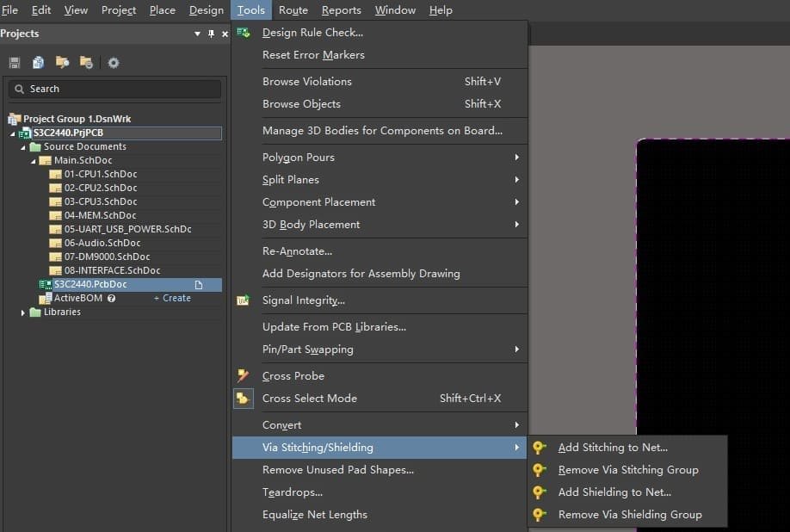Click Add Shielding to Net icon
Viewport: 790px width, 532px height.
[x=539, y=492]
